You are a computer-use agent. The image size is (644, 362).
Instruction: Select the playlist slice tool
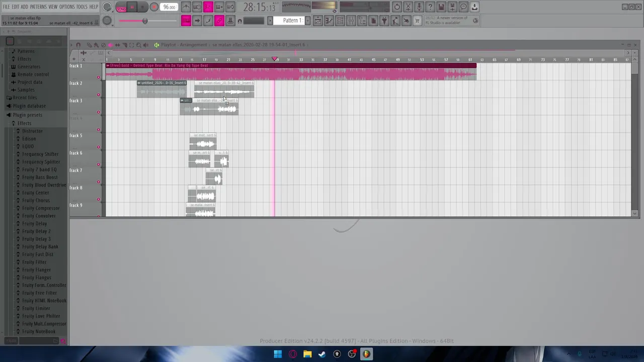click(x=125, y=45)
